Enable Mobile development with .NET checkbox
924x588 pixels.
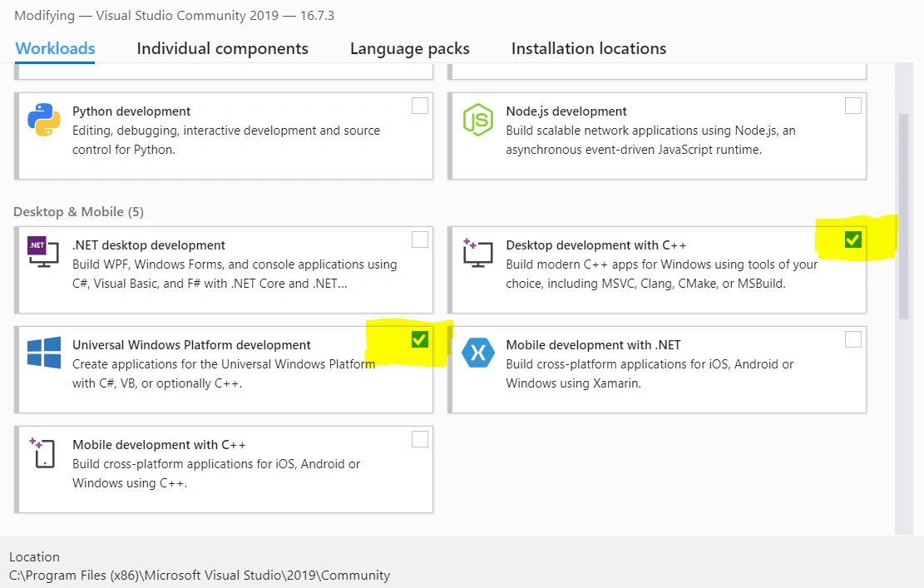(852, 339)
